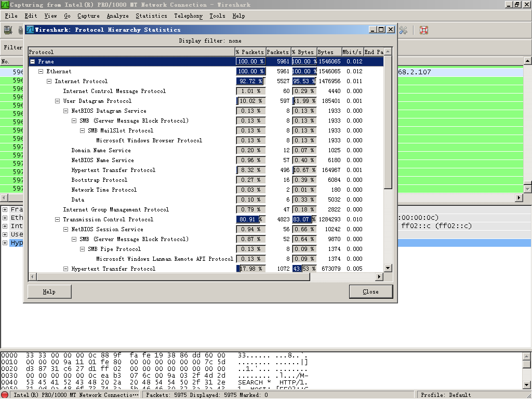Image resolution: width=532 pixels, height=399 pixels.
Task: Select the Domain Name Service row
Action: pyautogui.click(x=206, y=150)
